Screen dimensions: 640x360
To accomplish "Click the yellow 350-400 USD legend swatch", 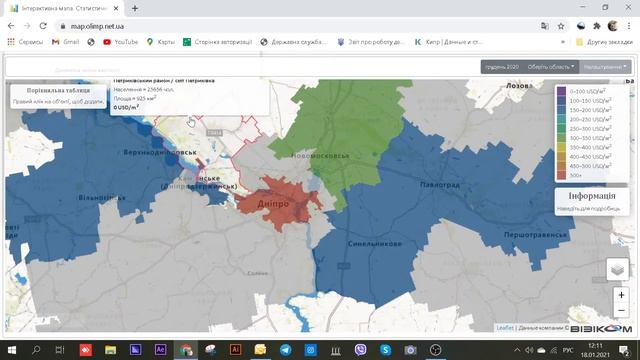I will [562, 147].
